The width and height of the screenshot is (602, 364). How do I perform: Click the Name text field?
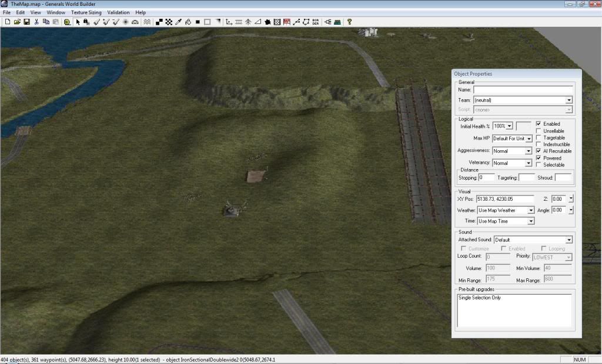522,90
